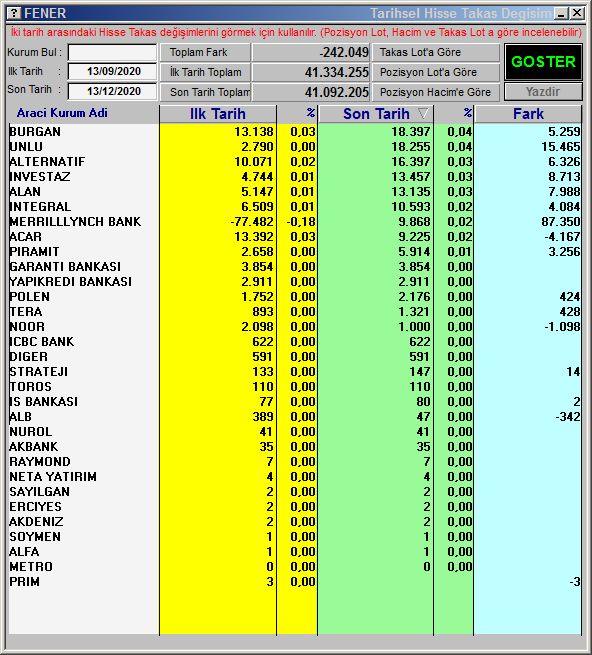The width and height of the screenshot is (592, 655).
Task: Click the green GOSTER button
Action: (x=543, y=62)
